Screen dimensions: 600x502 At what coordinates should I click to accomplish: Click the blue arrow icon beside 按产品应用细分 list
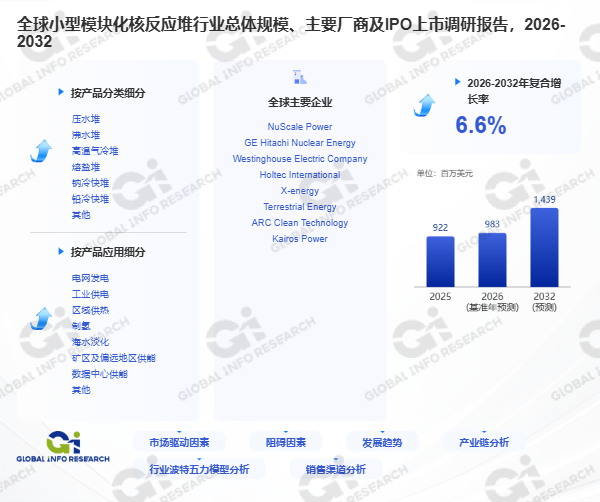[41, 318]
